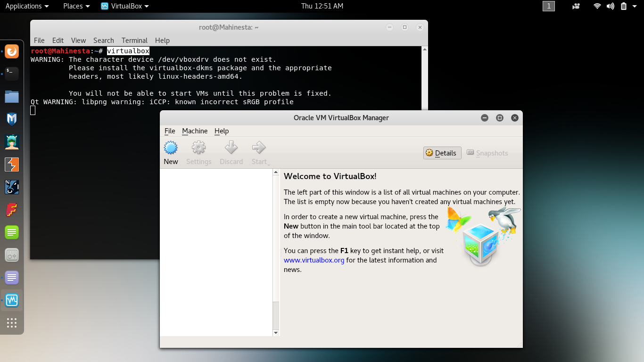Click VM list scrollbar down arrow
Image resolution: width=644 pixels, height=362 pixels.
(x=276, y=333)
